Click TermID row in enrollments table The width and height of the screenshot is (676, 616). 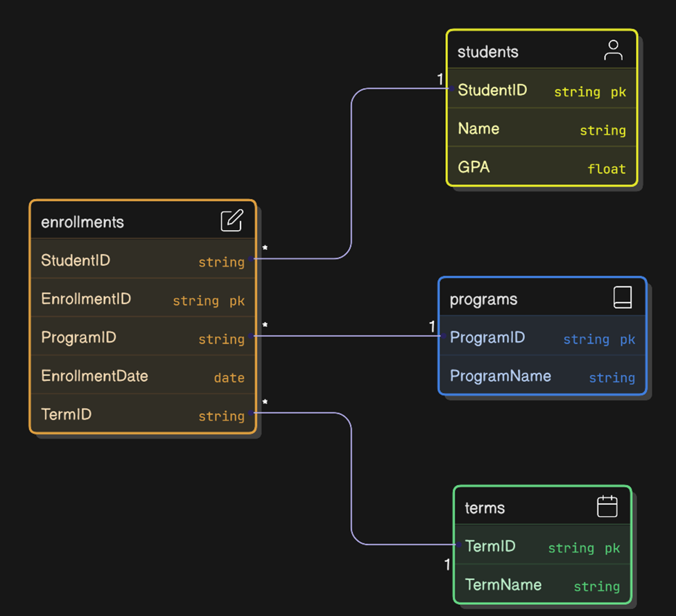point(67,414)
